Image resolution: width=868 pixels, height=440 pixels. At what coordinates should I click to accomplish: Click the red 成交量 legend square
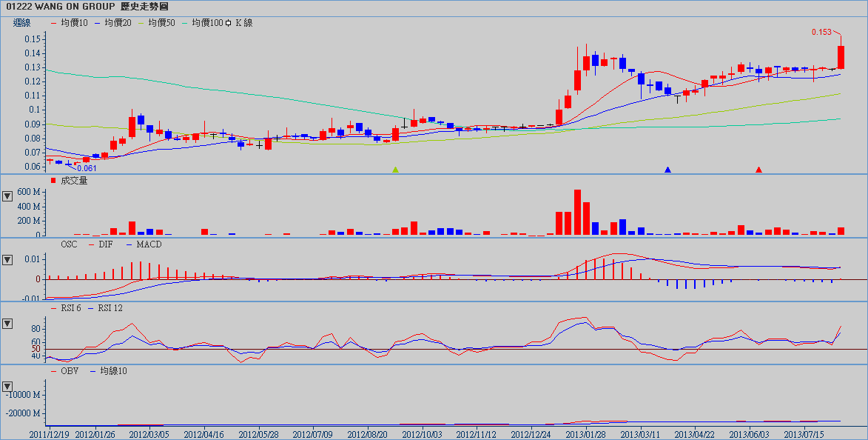[53, 181]
